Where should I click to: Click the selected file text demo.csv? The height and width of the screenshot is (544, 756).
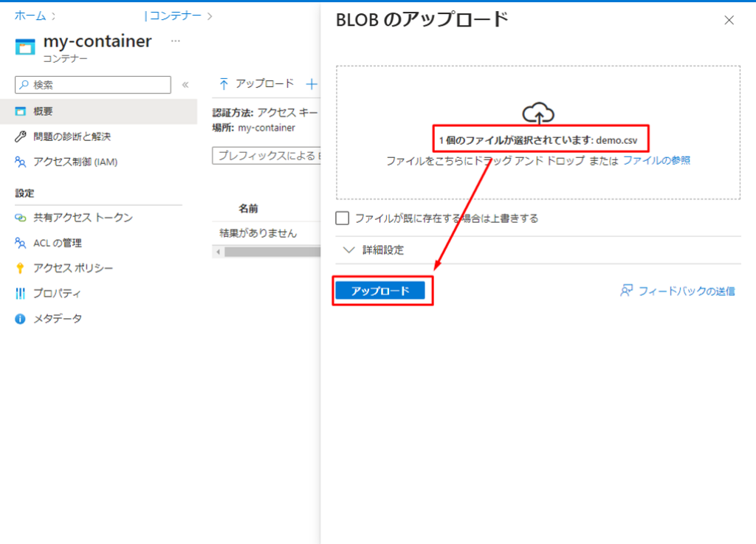[616, 140]
